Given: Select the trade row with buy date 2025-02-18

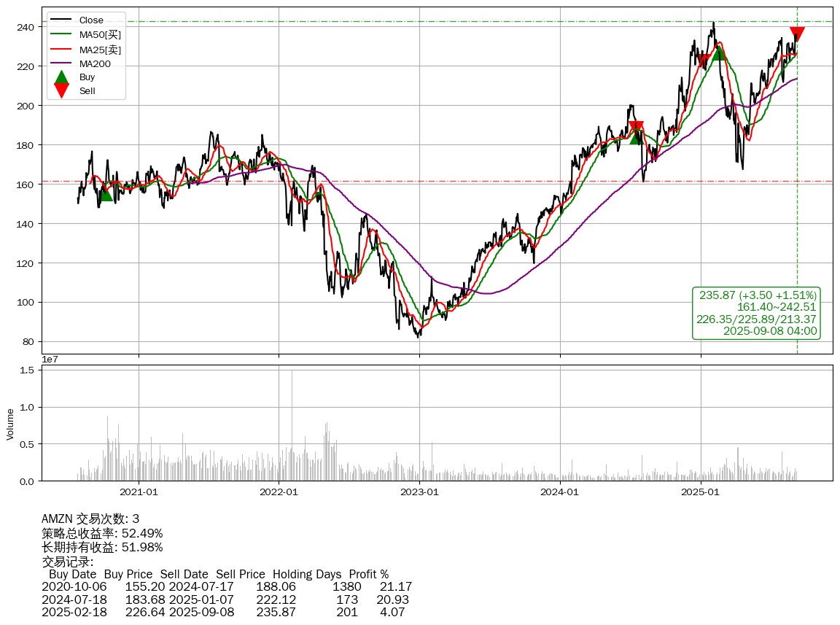Looking at the screenshot, I should 226,612.
